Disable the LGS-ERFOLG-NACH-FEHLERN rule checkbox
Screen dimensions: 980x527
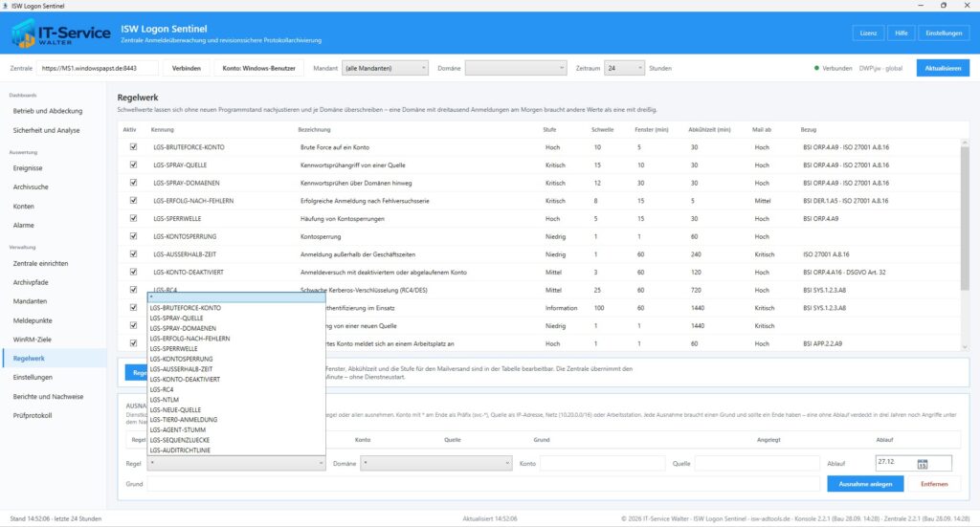133,201
